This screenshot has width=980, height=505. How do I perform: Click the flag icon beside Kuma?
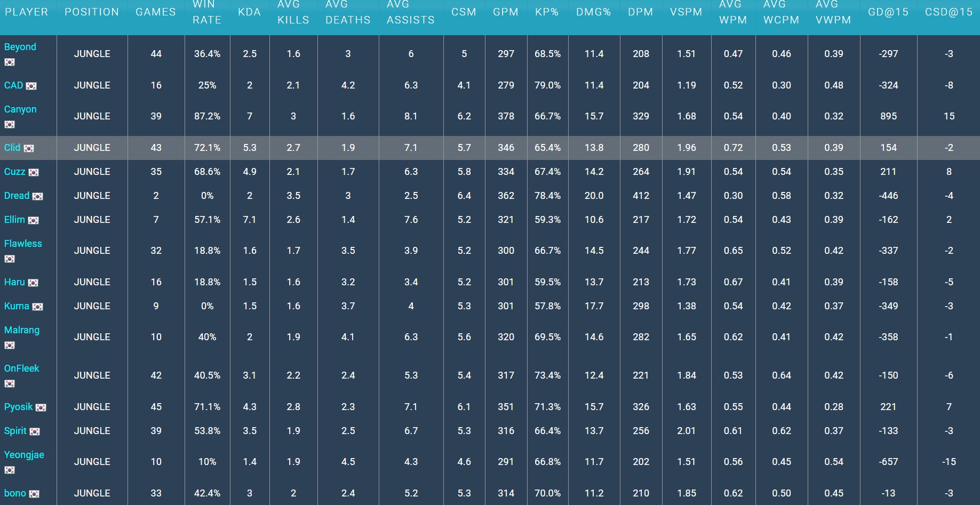tap(37, 307)
